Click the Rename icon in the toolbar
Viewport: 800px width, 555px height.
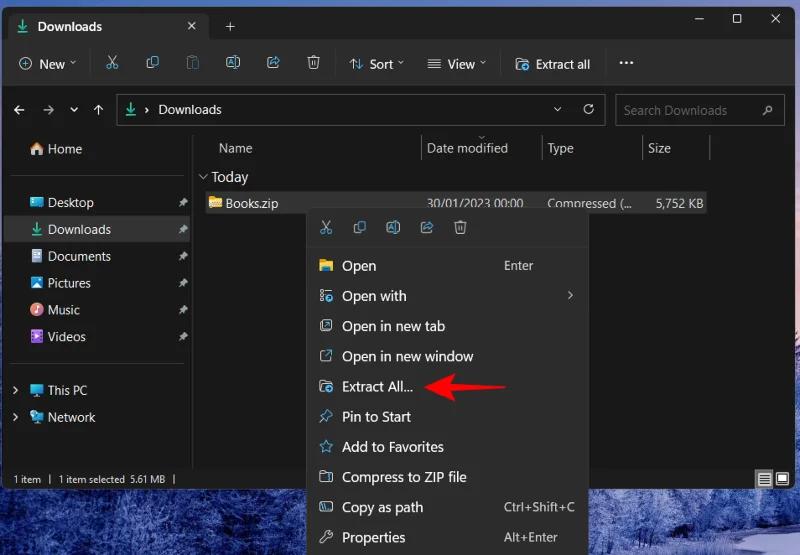coord(233,63)
